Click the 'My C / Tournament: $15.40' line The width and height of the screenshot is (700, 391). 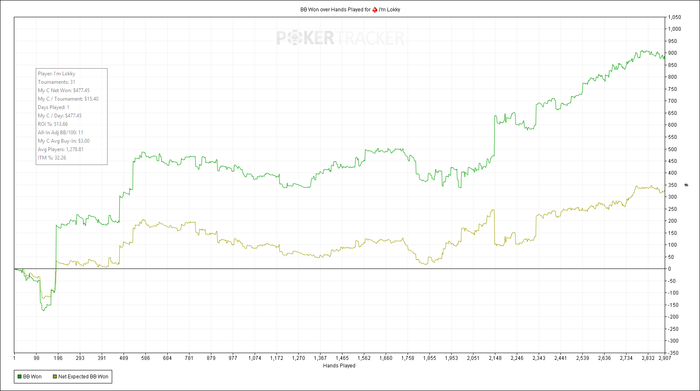pos(68,99)
